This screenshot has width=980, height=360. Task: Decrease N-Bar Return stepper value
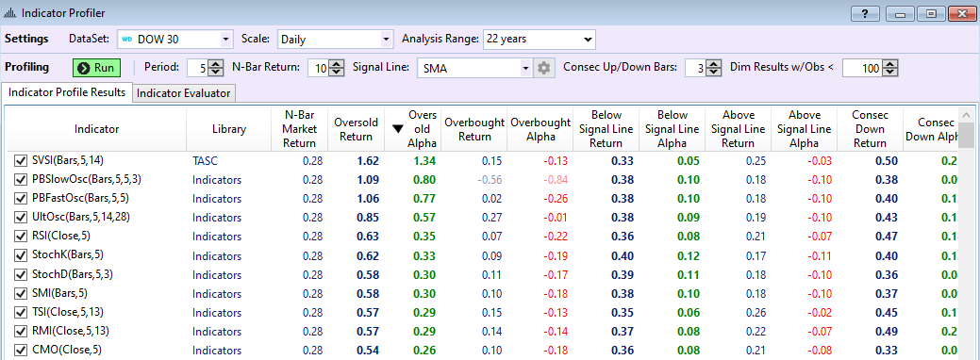pyautogui.click(x=336, y=73)
